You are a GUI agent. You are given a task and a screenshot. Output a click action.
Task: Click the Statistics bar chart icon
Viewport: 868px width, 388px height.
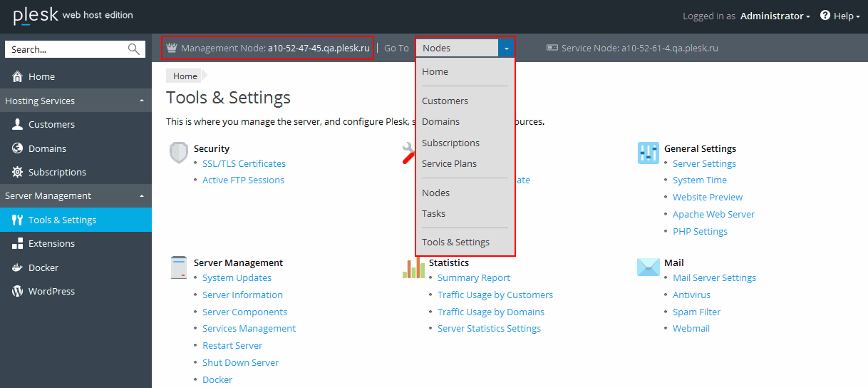413,267
